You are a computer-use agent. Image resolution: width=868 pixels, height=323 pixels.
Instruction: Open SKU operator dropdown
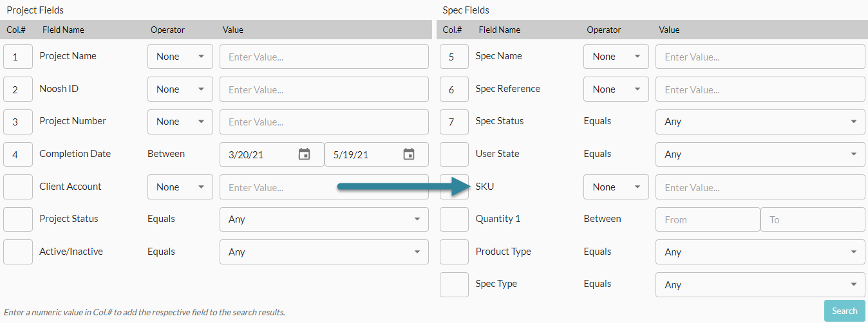[x=616, y=187]
